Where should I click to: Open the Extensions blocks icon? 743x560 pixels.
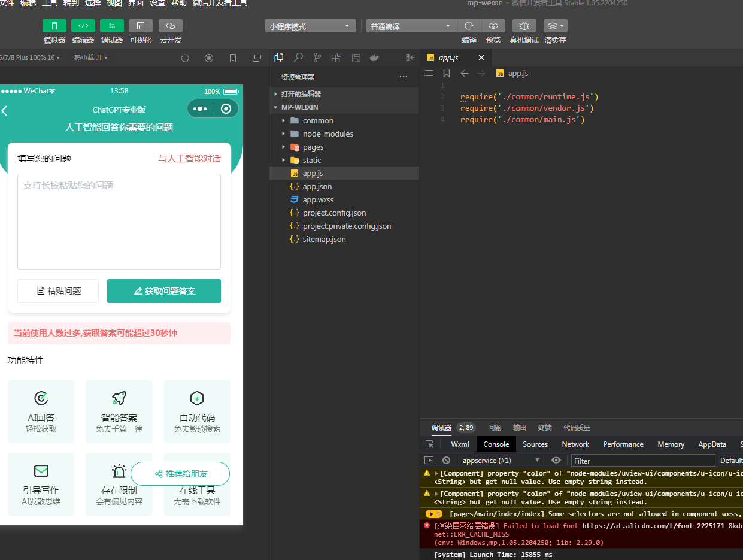coord(336,57)
